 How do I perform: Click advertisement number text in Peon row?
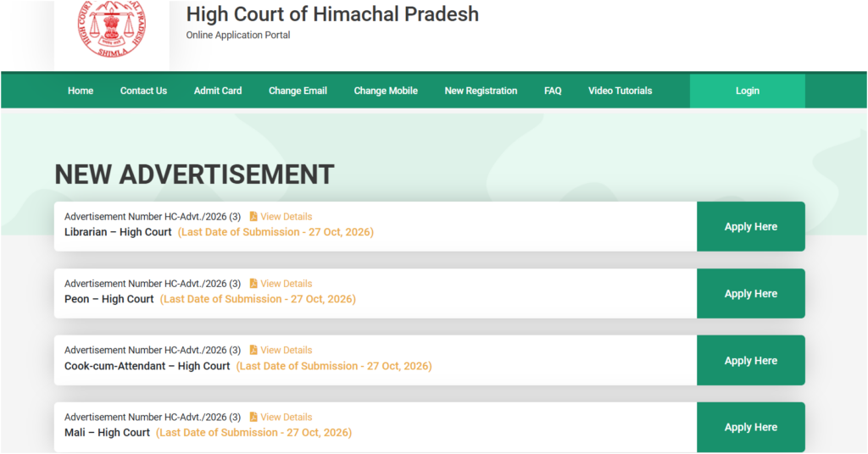point(153,284)
